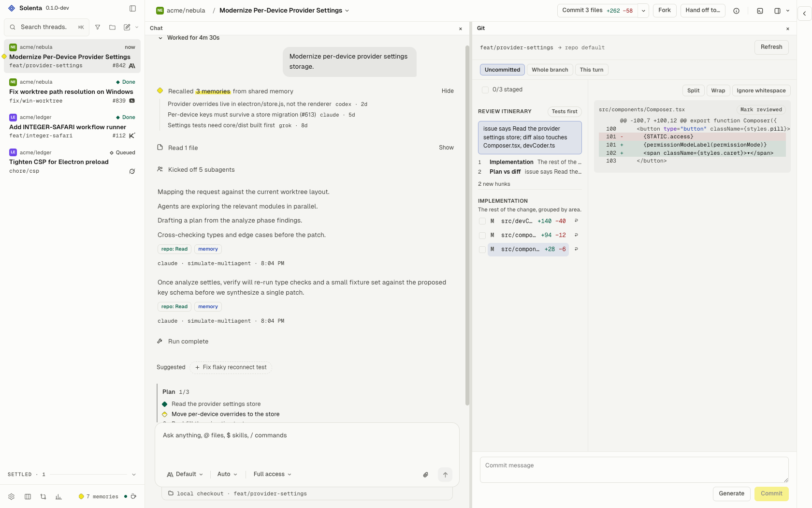Switch to the This turn tab
This screenshot has height=508, width=812.
592,70
